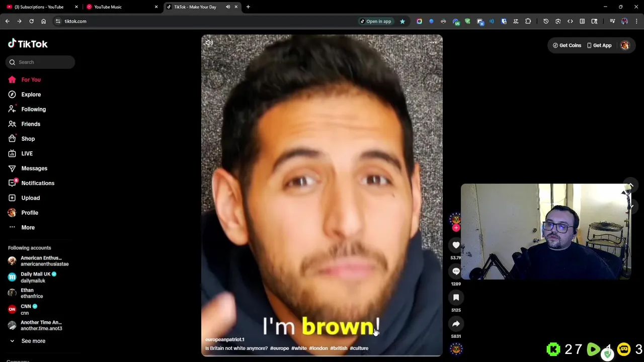Open the browser extensions puzzle icon
This screenshot has width=644, height=362.
point(528,21)
